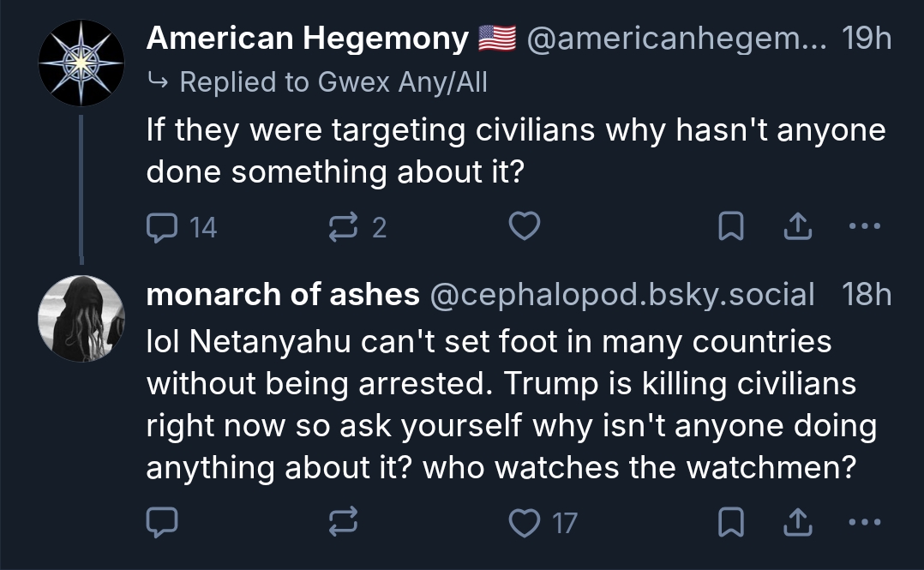Like monarch of ashes' post with 17 likes

pos(525,521)
